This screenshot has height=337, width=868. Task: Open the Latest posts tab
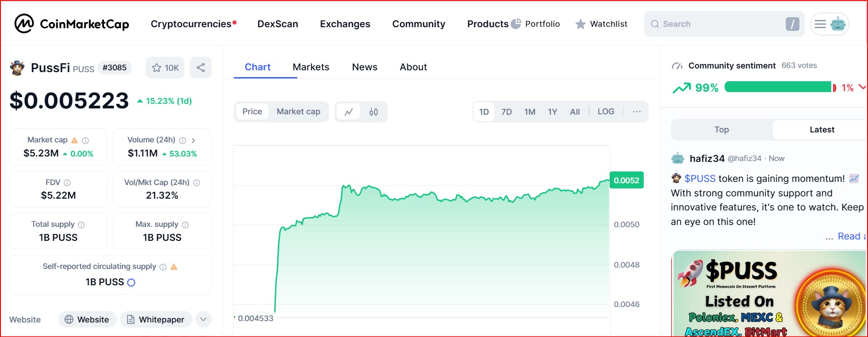tap(822, 130)
